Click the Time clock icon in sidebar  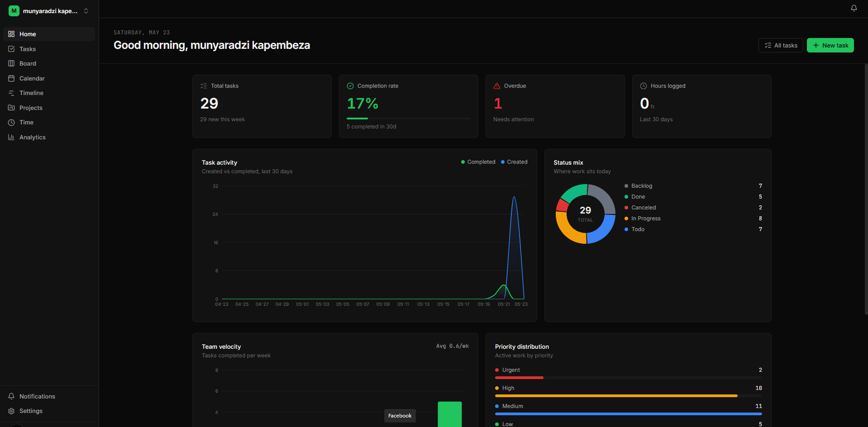pos(11,122)
